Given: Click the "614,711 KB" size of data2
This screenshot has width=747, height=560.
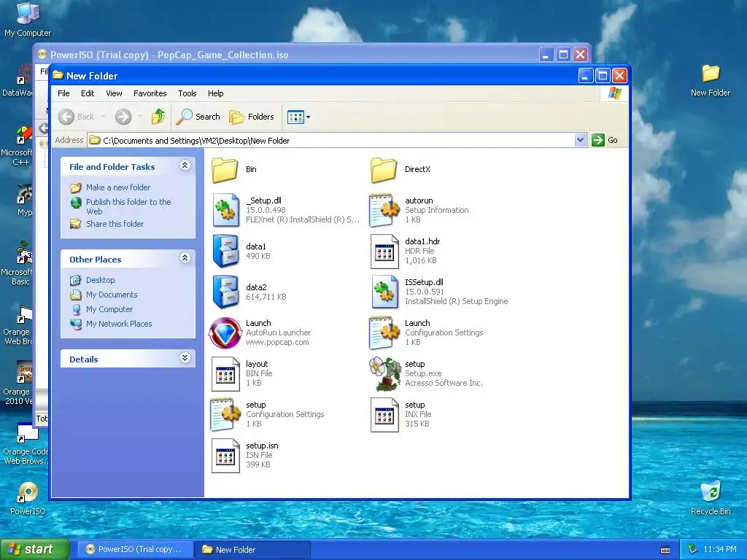Looking at the screenshot, I should point(266,297).
